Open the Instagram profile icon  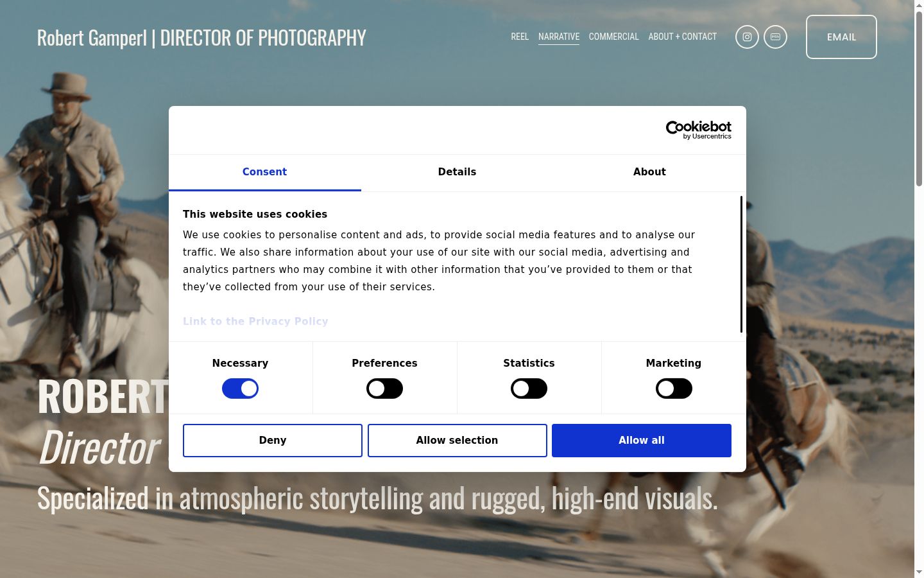[747, 37]
